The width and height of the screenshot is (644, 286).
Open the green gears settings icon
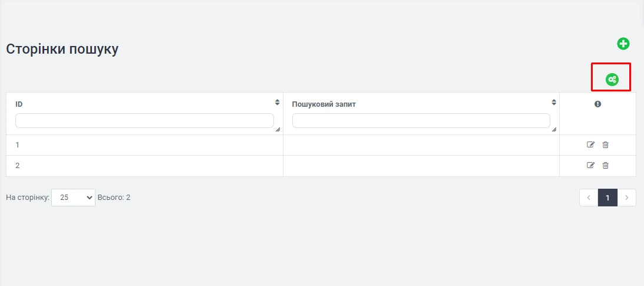click(x=612, y=80)
